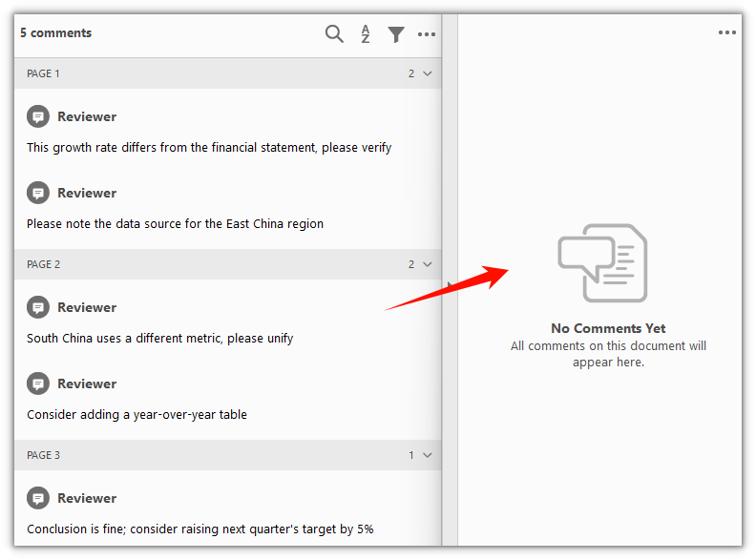Open the filter comments funnel icon

[396, 34]
